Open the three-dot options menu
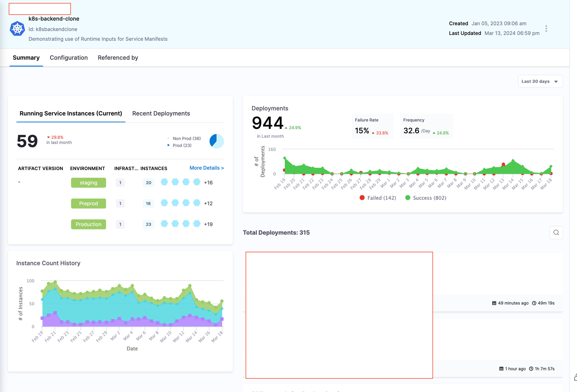This screenshot has width=577, height=392. [546, 28]
